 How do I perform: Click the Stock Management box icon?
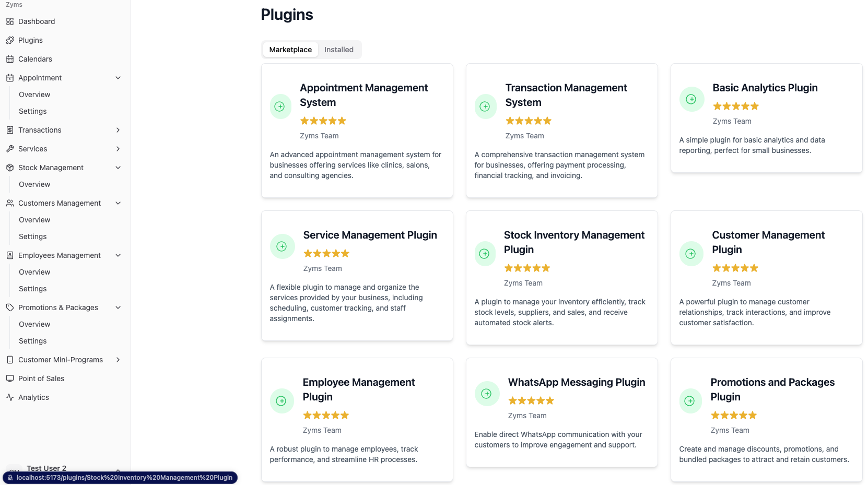point(10,168)
